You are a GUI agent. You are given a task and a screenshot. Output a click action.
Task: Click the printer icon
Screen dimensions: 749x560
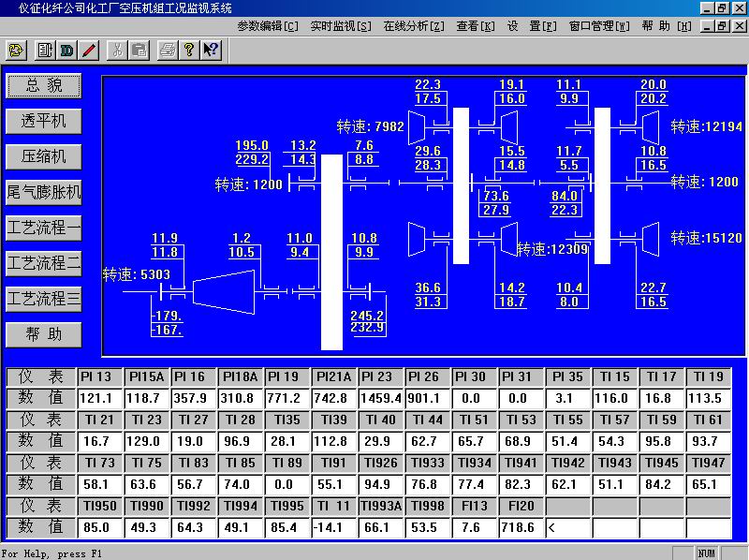coord(167,50)
